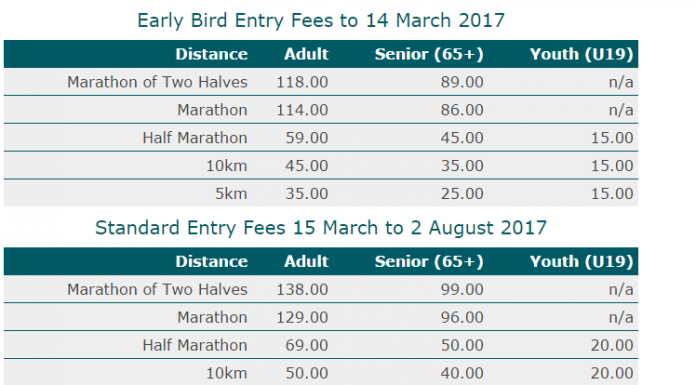Select the Senior (65+) header in the Early Bird table

pyautogui.click(x=429, y=54)
